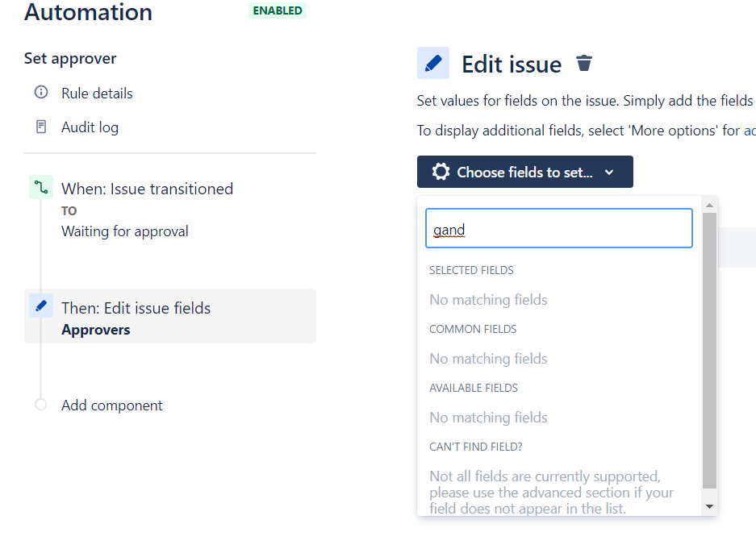Screen dimensions: 756x549
Task: Click the blue pencil Edit issue icon
Action: [433, 63]
